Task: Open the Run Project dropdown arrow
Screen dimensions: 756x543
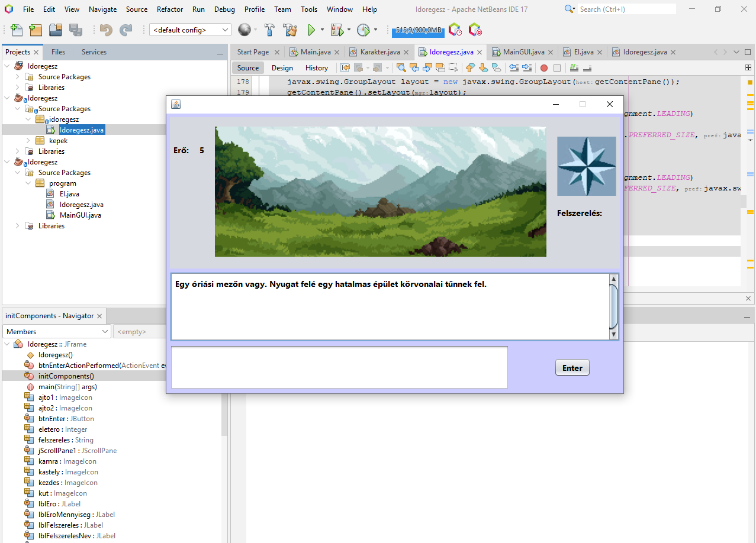Action: point(322,30)
